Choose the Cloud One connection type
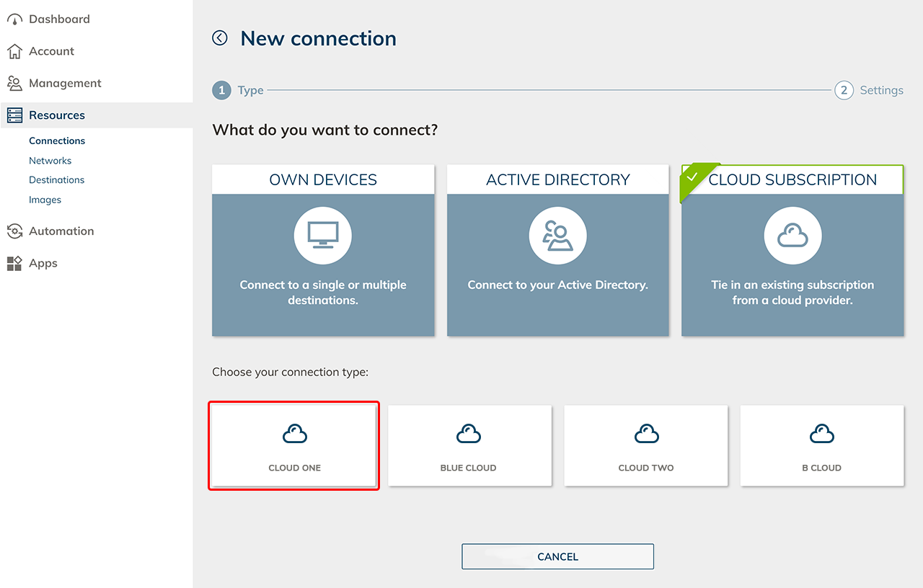 click(294, 446)
